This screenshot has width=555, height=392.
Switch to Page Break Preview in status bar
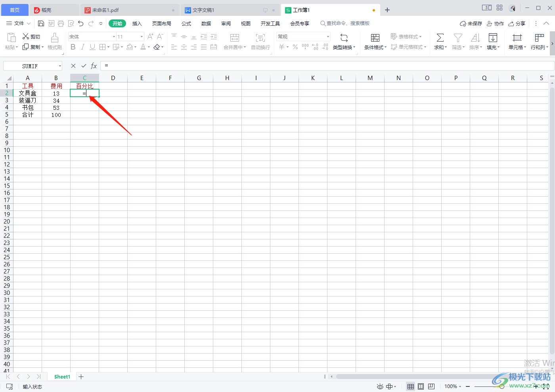[x=431, y=386]
